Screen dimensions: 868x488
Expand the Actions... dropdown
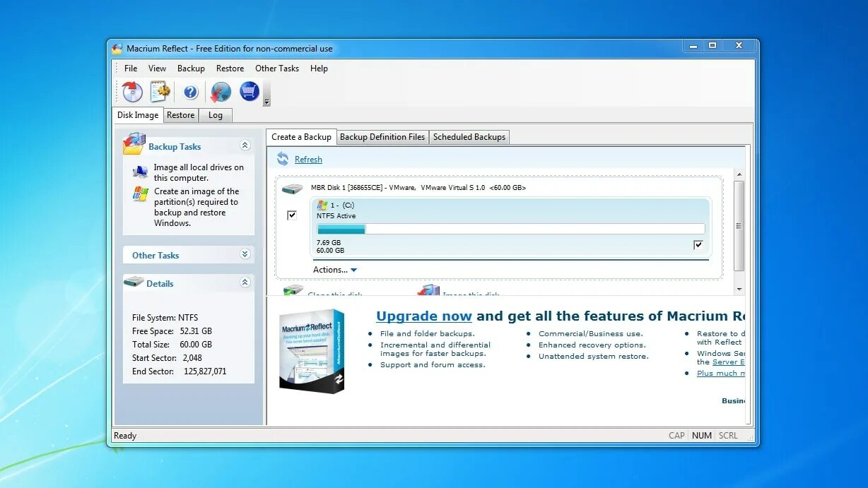[x=334, y=269]
